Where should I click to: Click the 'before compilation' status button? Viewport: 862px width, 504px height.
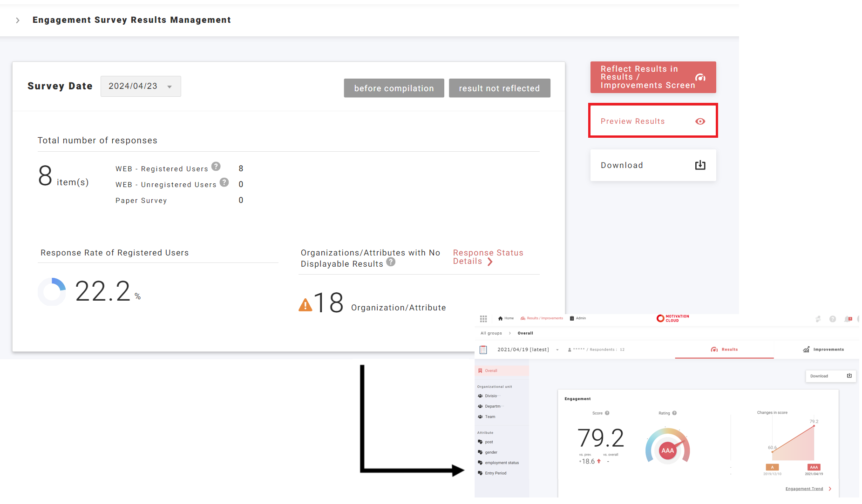[x=394, y=88]
